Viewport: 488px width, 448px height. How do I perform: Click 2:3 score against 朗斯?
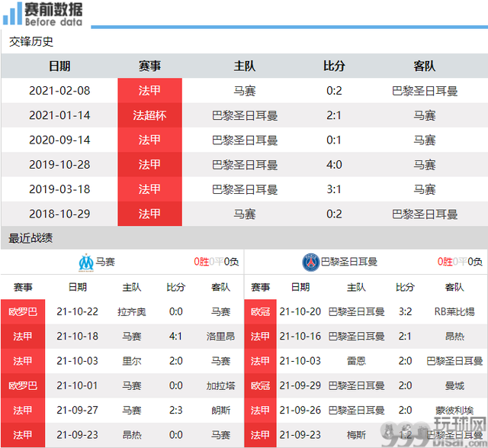coord(176,411)
